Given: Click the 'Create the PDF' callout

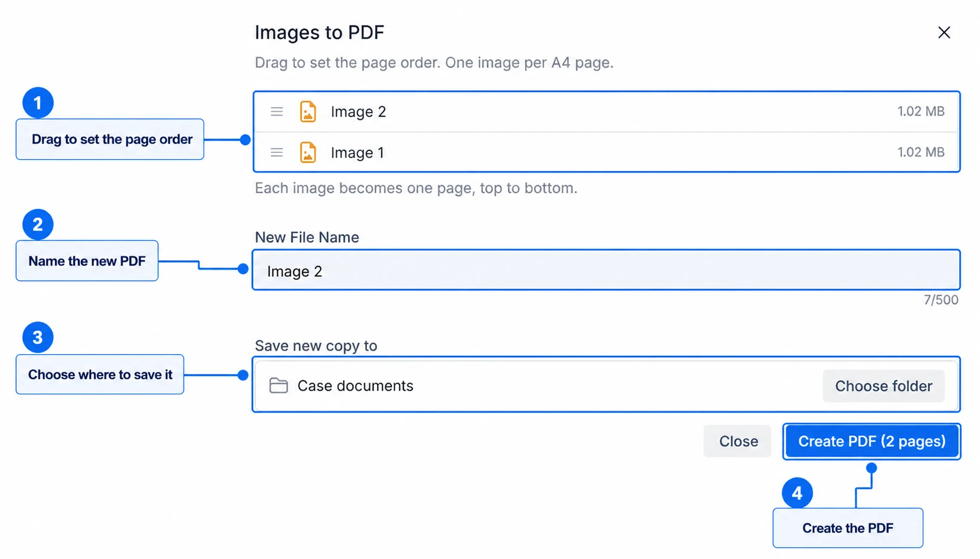Looking at the screenshot, I should (x=848, y=528).
